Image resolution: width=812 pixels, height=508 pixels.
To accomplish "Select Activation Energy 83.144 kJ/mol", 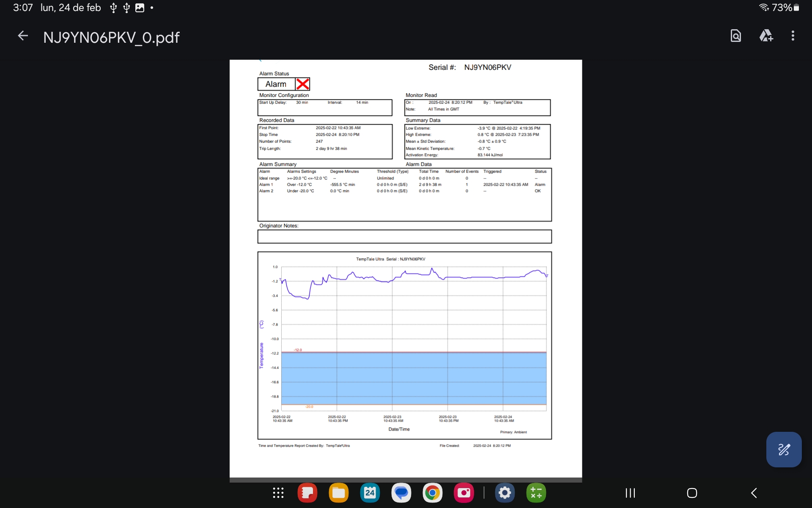I will 490,155.
